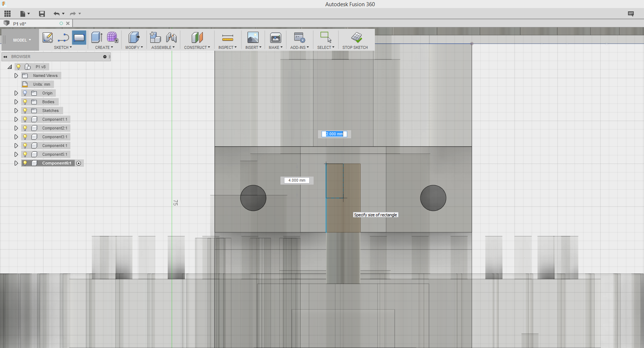This screenshot has width=644, height=348.
Task: Select the Create Sketch tool icon
Action: [48, 38]
